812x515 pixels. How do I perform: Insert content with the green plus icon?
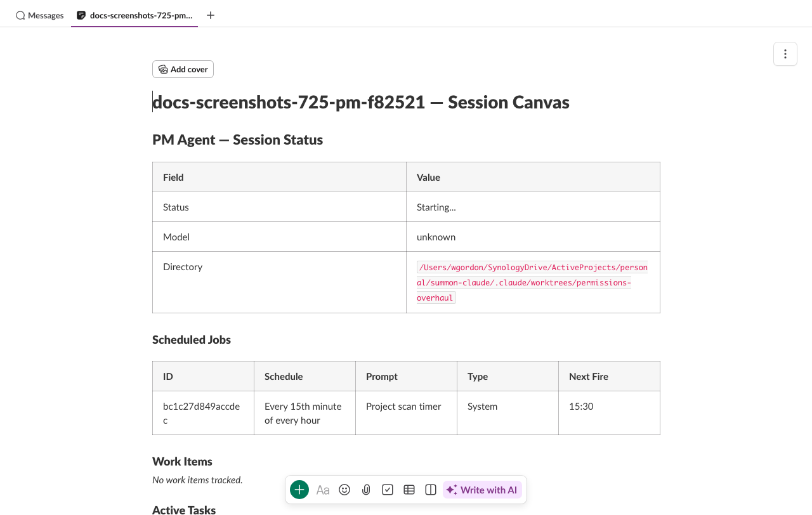299,490
